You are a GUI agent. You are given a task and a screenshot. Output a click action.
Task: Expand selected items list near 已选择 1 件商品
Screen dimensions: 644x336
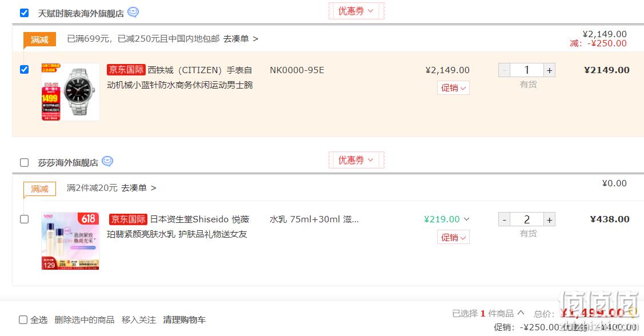[x=521, y=313]
